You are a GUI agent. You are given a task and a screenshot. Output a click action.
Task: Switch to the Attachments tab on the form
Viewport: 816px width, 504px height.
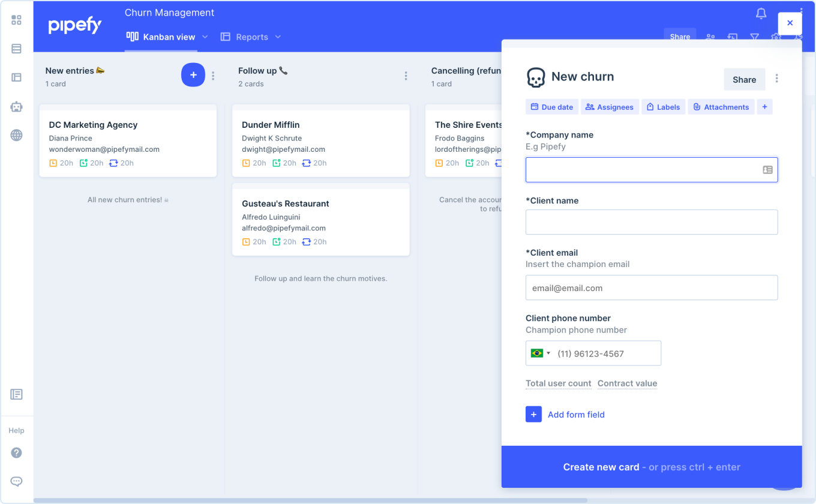click(x=721, y=106)
